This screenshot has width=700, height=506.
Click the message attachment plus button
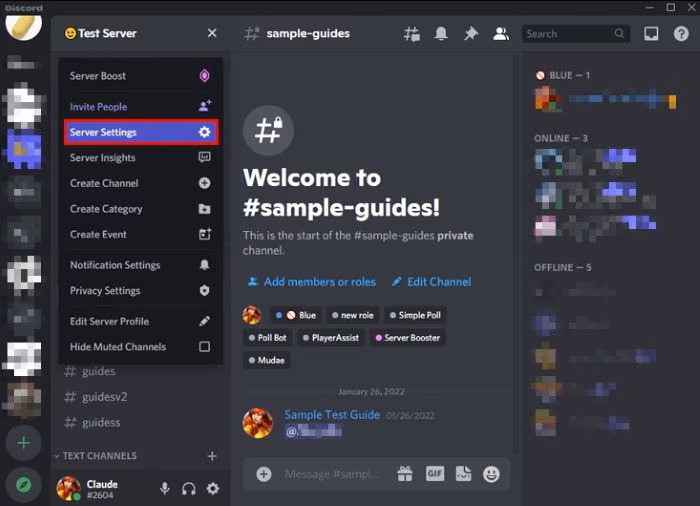click(264, 474)
